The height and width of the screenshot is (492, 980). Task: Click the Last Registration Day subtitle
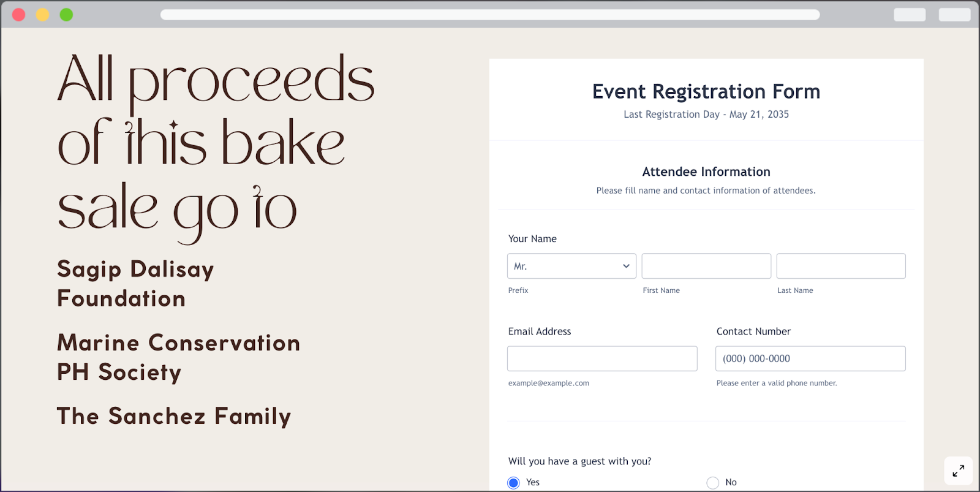706,115
